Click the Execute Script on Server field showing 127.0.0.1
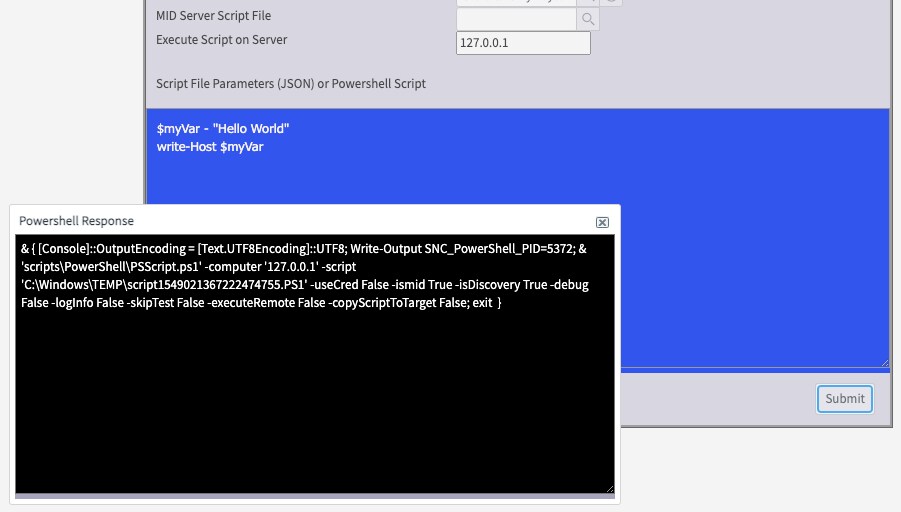Viewport: 901px width, 512px height. [x=523, y=43]
